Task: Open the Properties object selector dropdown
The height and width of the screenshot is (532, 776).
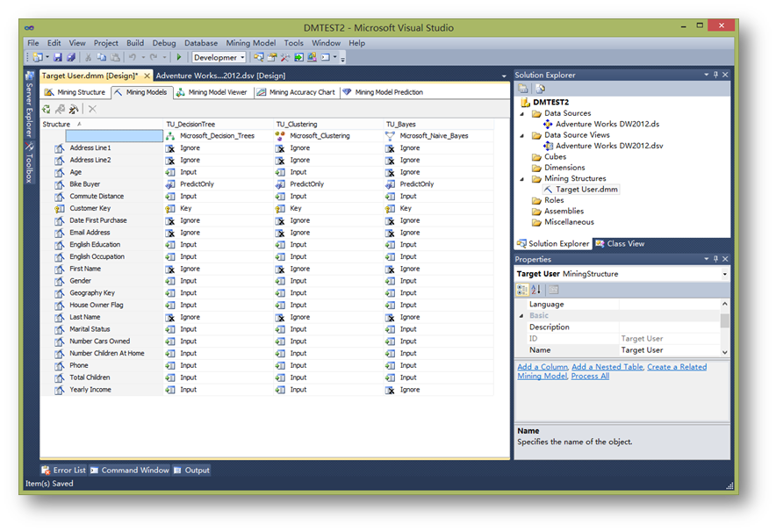Action: point(724,274)
